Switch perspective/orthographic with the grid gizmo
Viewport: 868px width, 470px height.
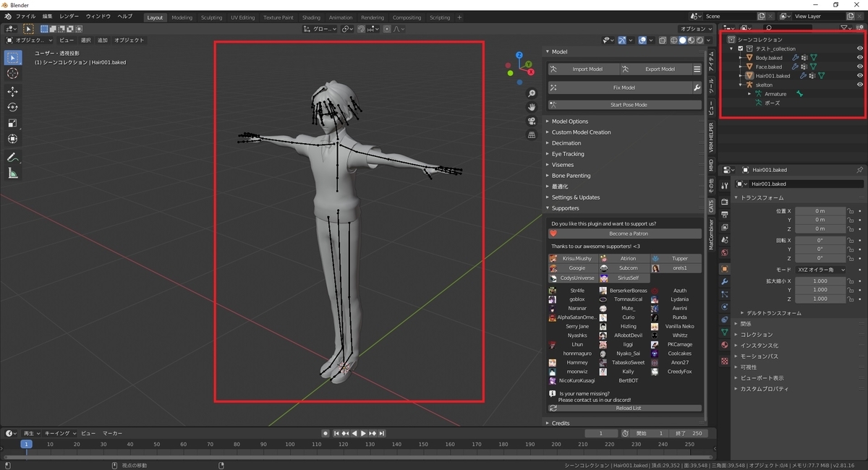pos(532,134)
